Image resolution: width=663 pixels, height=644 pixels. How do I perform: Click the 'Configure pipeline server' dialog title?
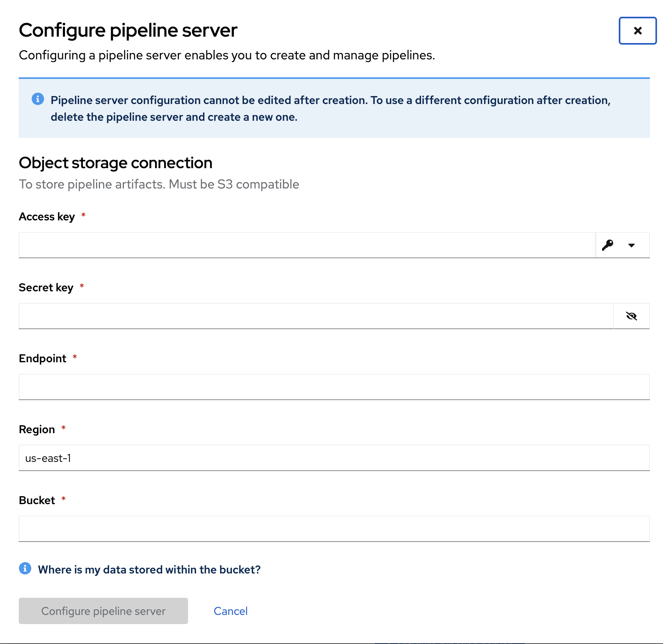coord(128,31)
